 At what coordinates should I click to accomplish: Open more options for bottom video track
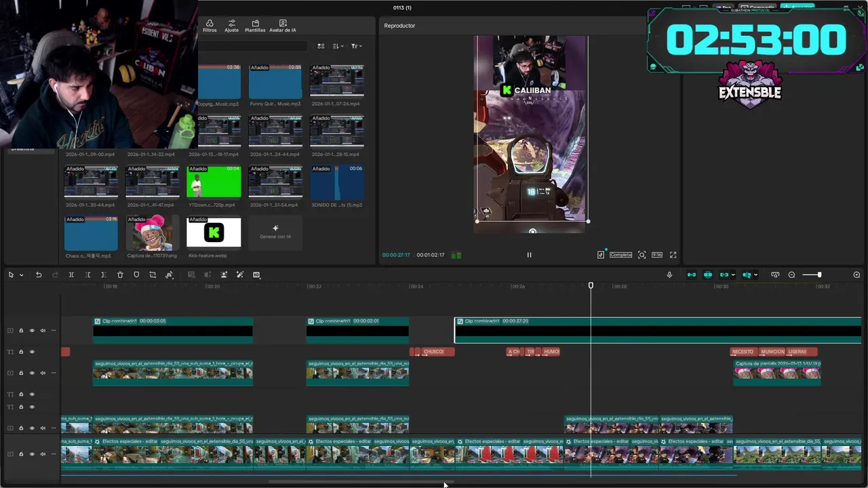(54, 453)
